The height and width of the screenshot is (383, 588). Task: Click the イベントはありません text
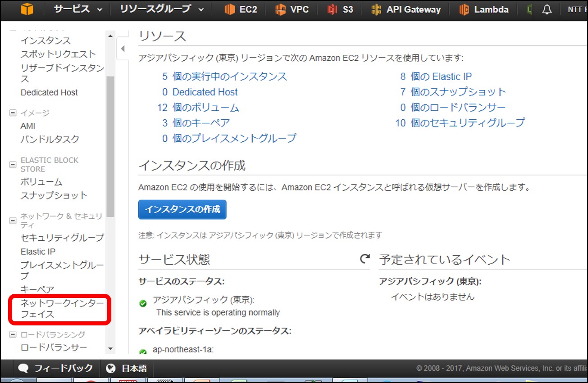tap(433, 297)
